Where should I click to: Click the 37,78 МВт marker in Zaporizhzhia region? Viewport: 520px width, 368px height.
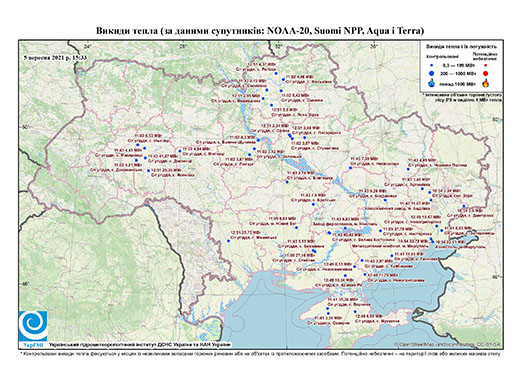point(380,231)
